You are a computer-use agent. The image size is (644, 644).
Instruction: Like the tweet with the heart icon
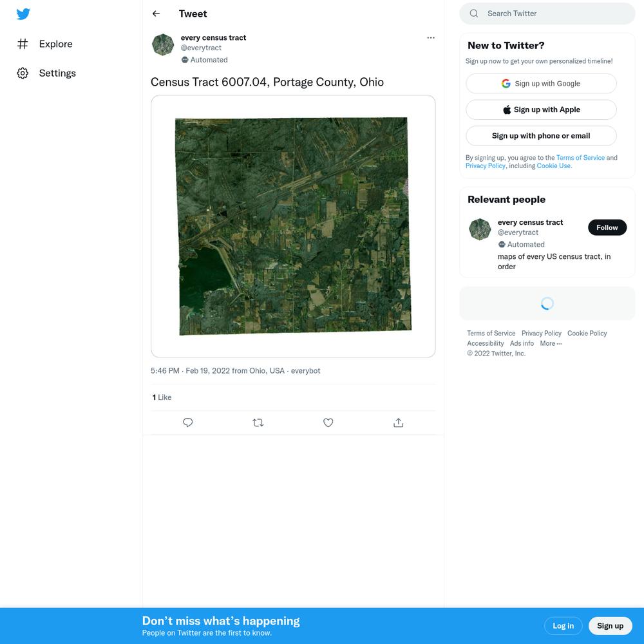[328, 422]
